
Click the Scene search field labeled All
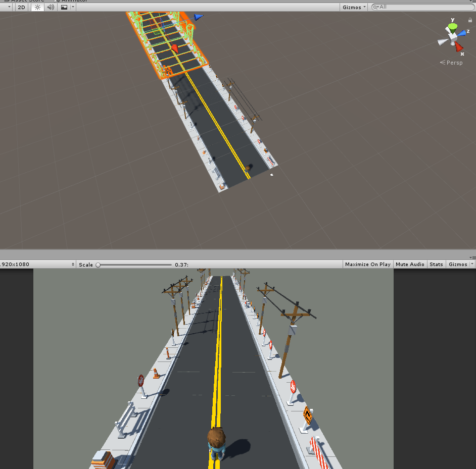423,7
